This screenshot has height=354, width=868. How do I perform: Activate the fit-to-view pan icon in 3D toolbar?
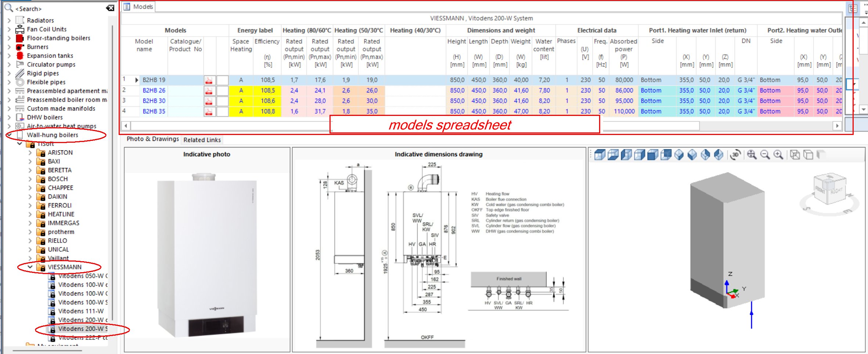pos(751,154)
